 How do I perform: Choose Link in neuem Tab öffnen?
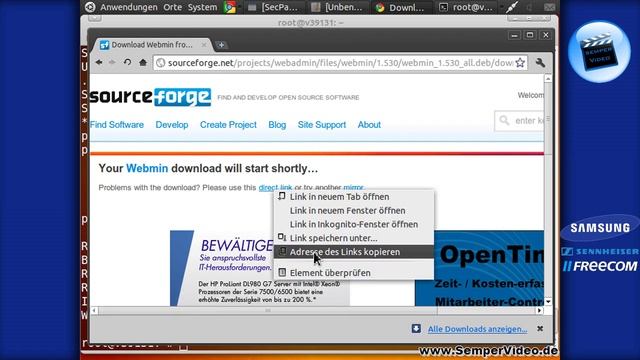click(x=354, y=197)
